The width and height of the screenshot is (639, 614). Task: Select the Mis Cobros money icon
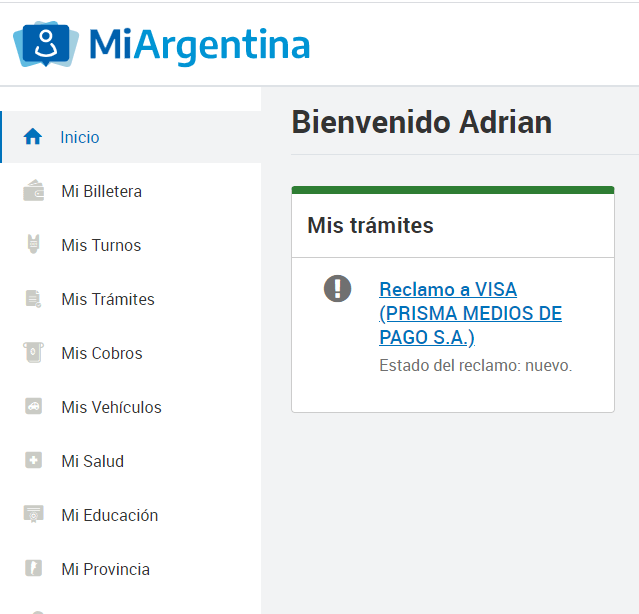tap(33, 352)
